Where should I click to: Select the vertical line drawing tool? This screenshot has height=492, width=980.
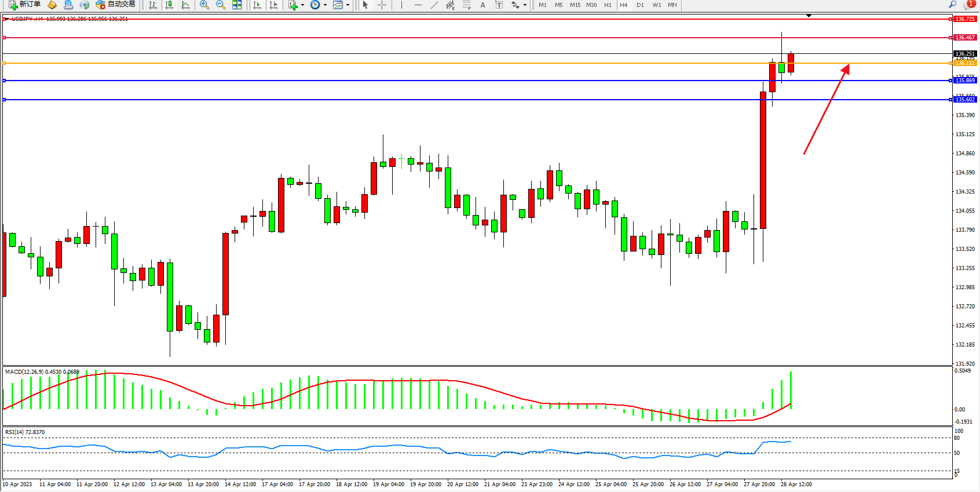tap(401, 5)
